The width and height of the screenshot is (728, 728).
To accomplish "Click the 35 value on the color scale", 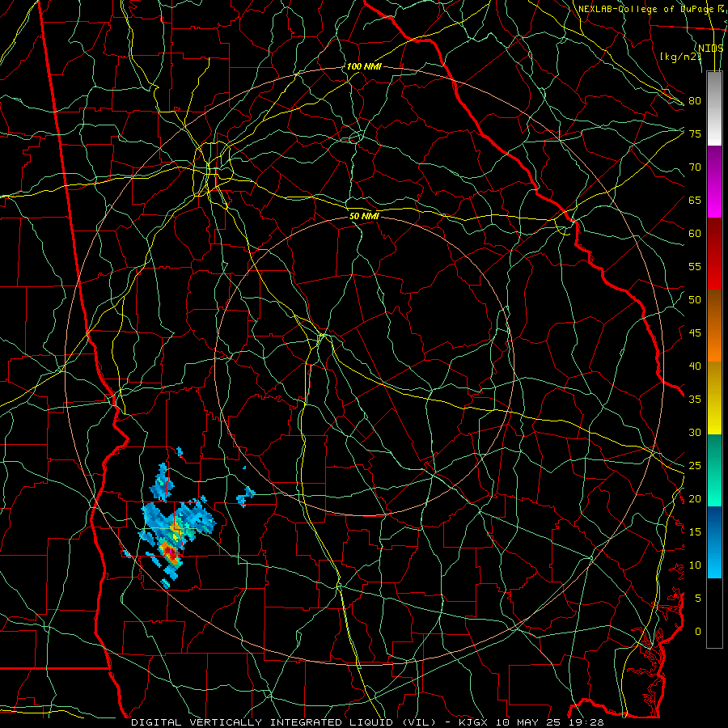I will [695, 400].
